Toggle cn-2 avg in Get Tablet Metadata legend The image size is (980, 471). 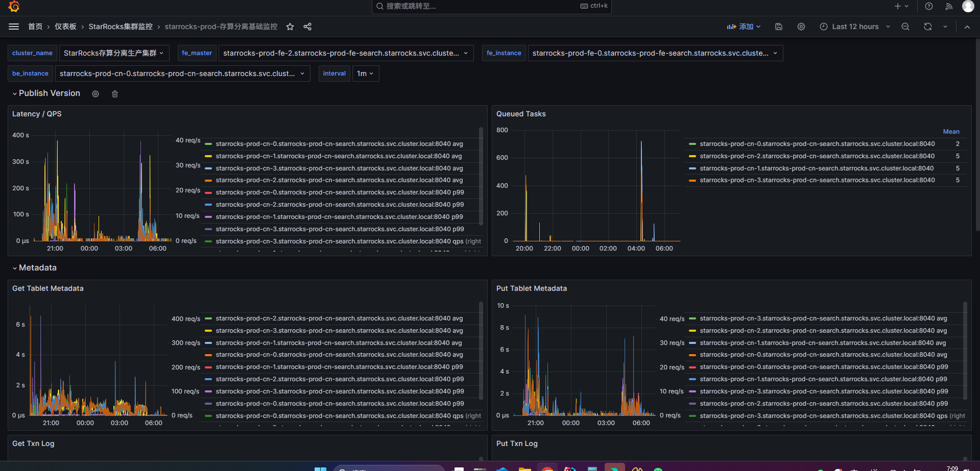[339, 318]
